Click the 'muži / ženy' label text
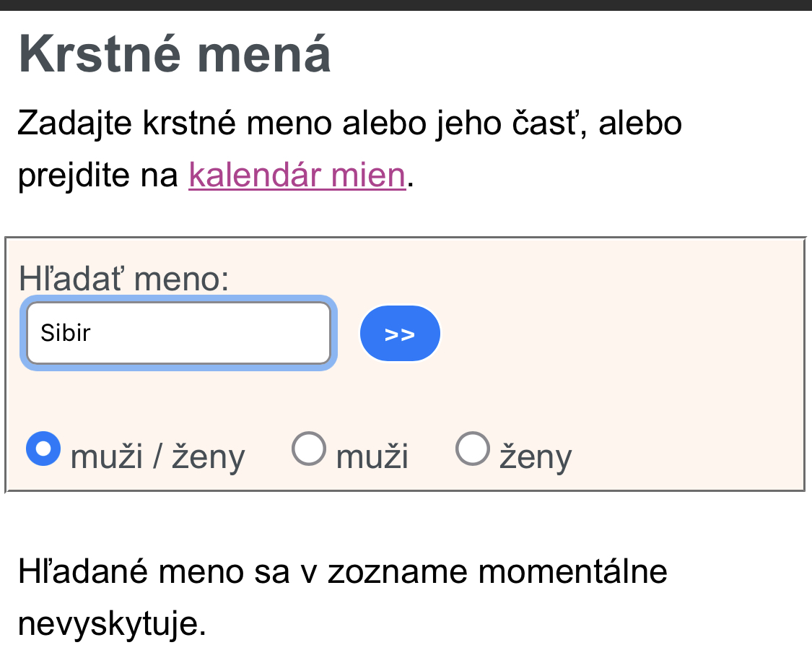Screen dimensions: 812x658 pyautogui.click(x=157, y=457)
